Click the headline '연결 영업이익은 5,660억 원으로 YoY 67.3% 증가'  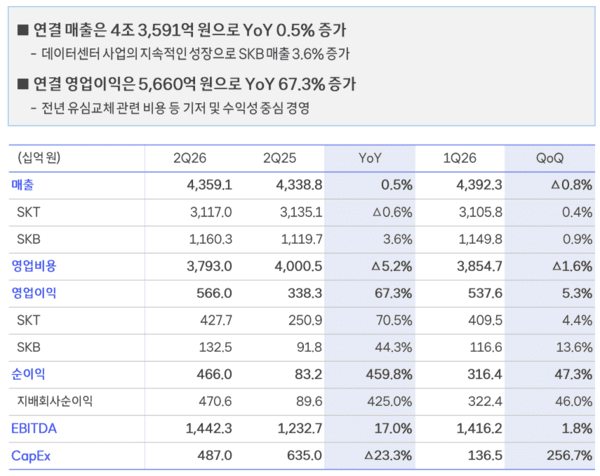pyautogui.click(x=194, y=84)
